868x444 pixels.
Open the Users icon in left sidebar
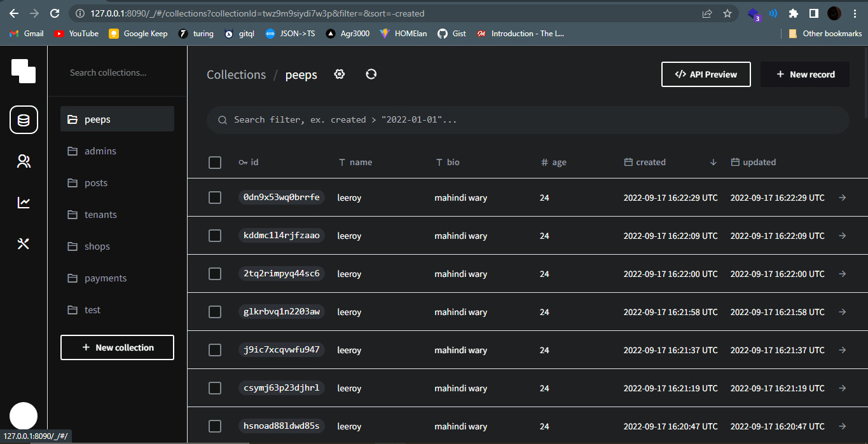pos(24,161)
